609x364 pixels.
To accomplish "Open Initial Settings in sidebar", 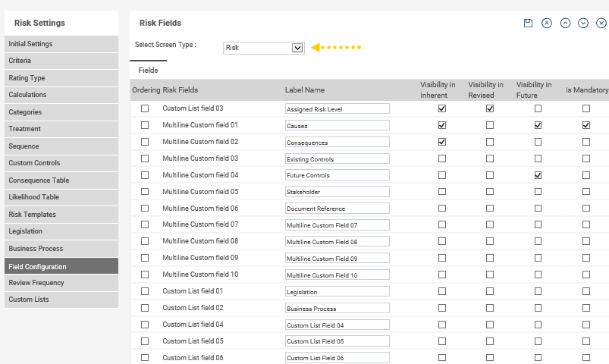I will pyautogui.click(x=61, y=44).
